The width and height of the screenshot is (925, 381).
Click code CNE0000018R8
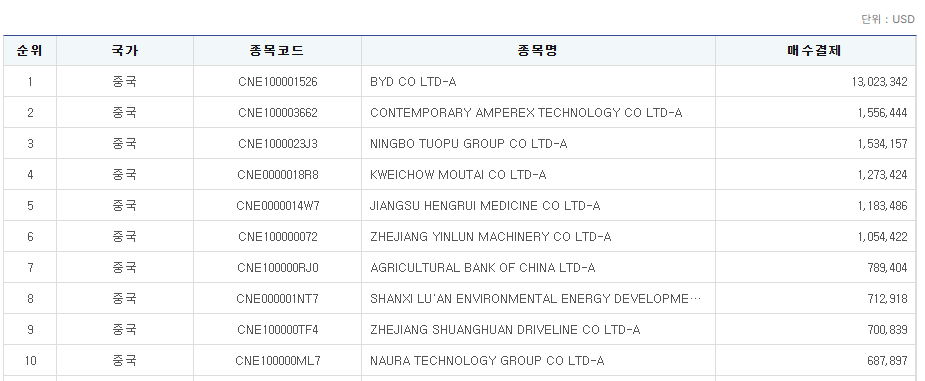277,175
